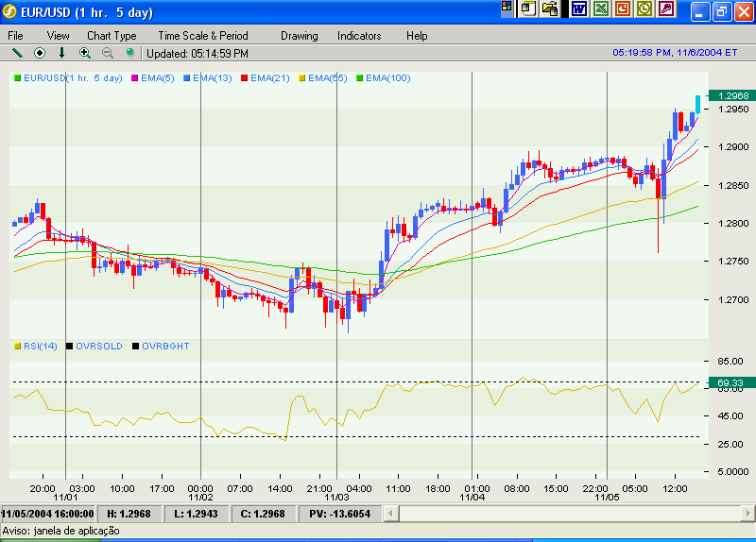Toggle the RSI(14) legend marker
Image resolution: width=756 pixels, height=542 pixels.
(x=18, y=347)
